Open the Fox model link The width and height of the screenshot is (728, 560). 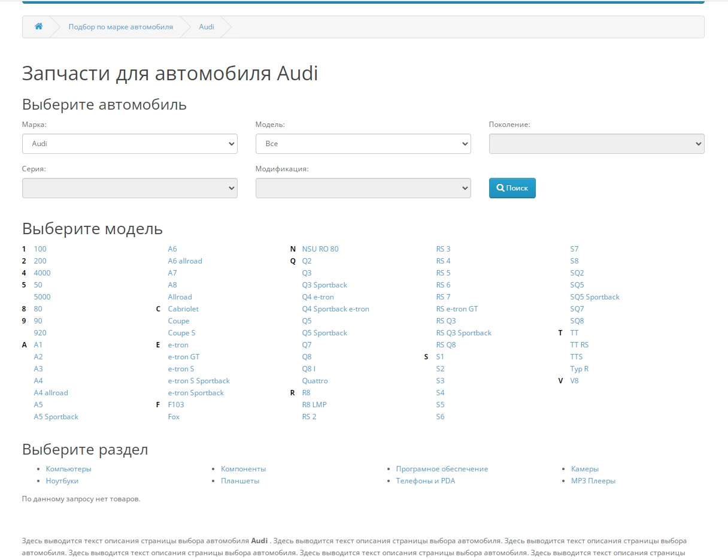174,417
